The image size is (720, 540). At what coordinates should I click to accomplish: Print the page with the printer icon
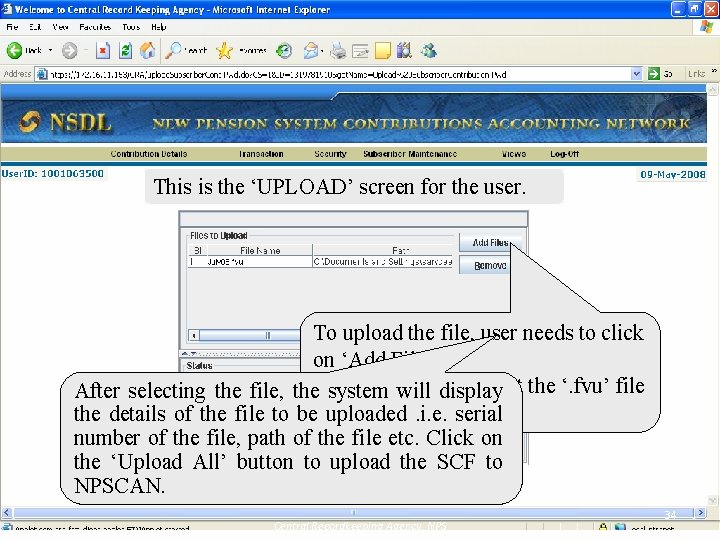338,51
